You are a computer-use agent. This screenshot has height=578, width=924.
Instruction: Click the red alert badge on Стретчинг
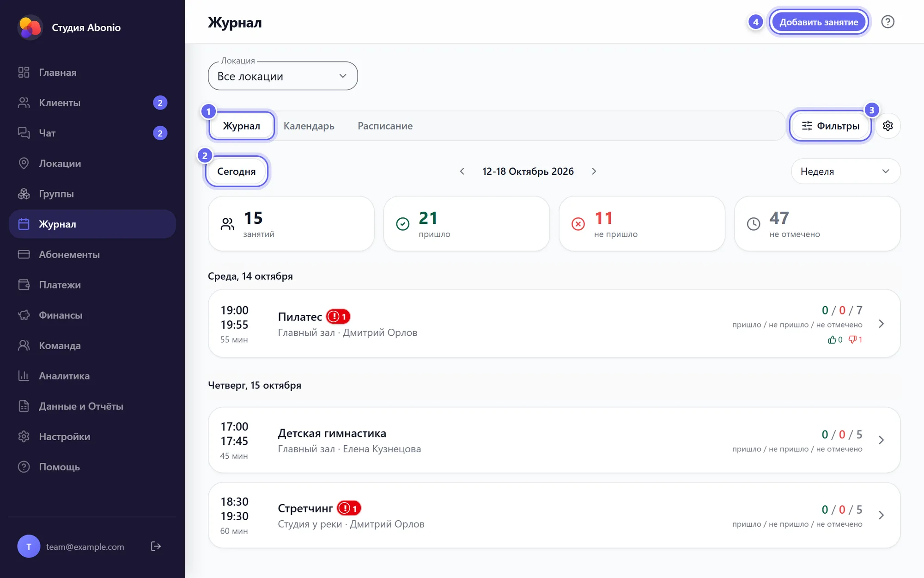[349, 509]
